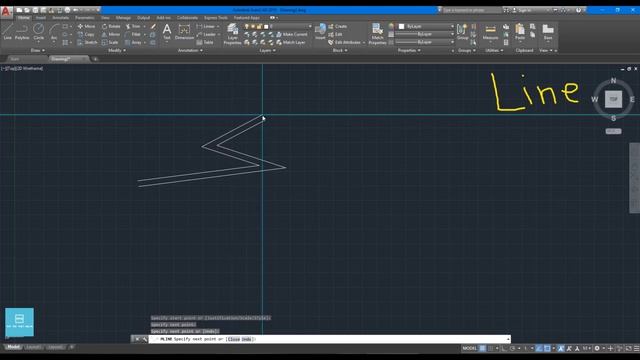Viewport: 640px width, 360px height.
Task: Click the Measure utility
Action: point(490,31)
